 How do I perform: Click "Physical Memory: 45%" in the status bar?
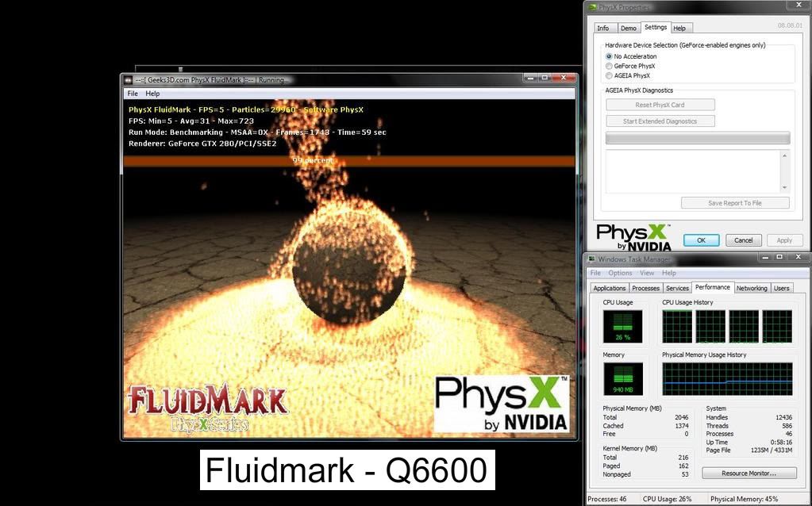(x=745, y=500)
